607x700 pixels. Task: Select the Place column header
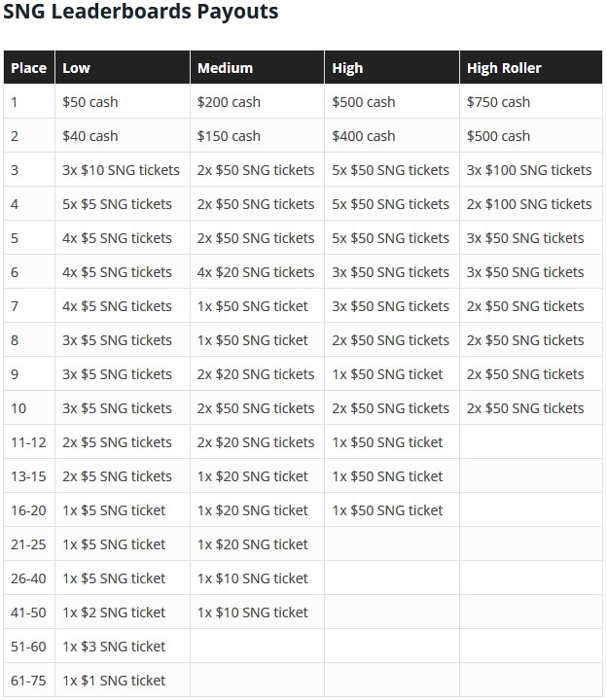[x=29, y=68]
